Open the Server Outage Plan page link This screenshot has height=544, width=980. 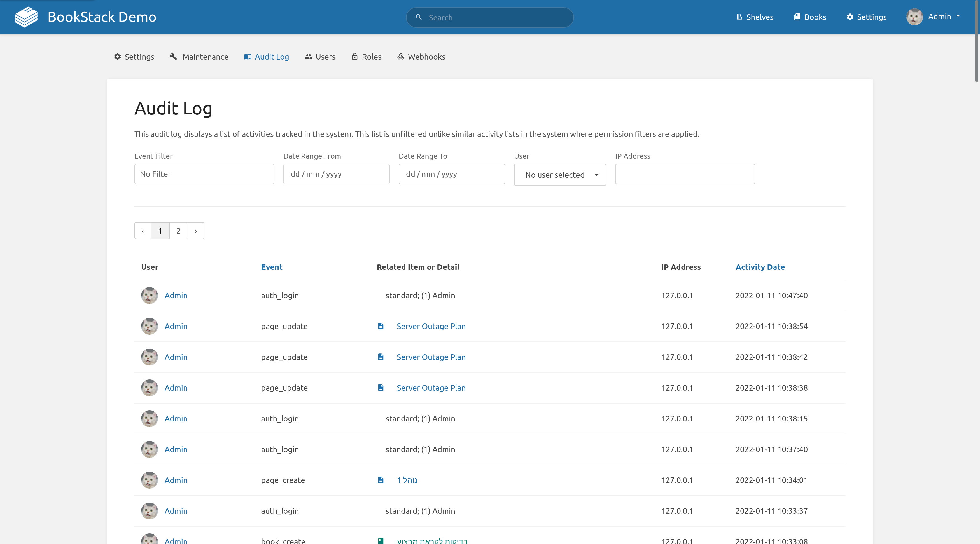pyautogui.click(x=431, y=326)
